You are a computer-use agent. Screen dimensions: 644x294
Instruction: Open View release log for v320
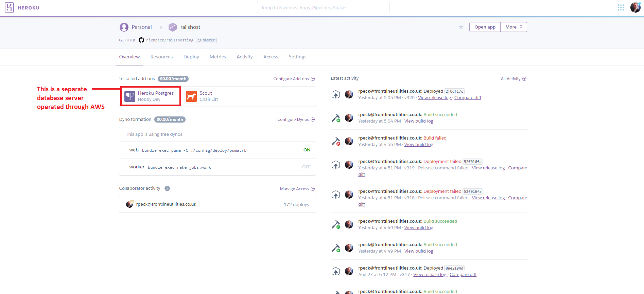(435, 98)
